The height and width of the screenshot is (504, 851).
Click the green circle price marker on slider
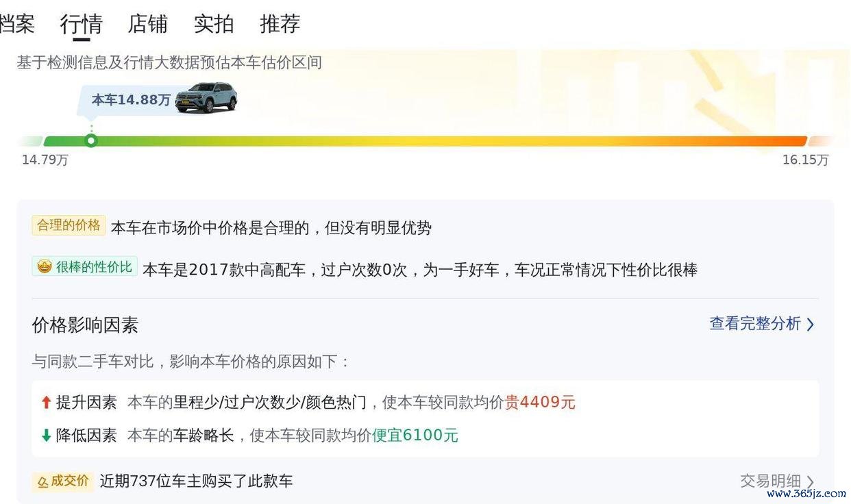[x=91, y=141]
